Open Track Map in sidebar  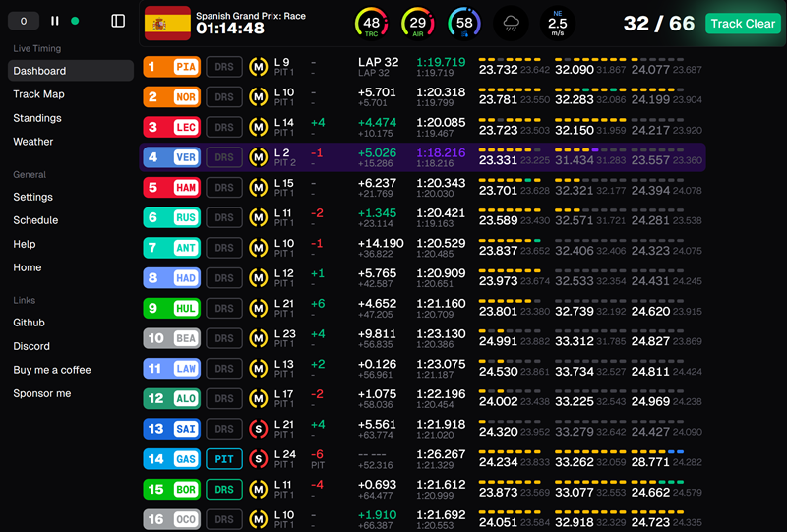pos(38,94)
